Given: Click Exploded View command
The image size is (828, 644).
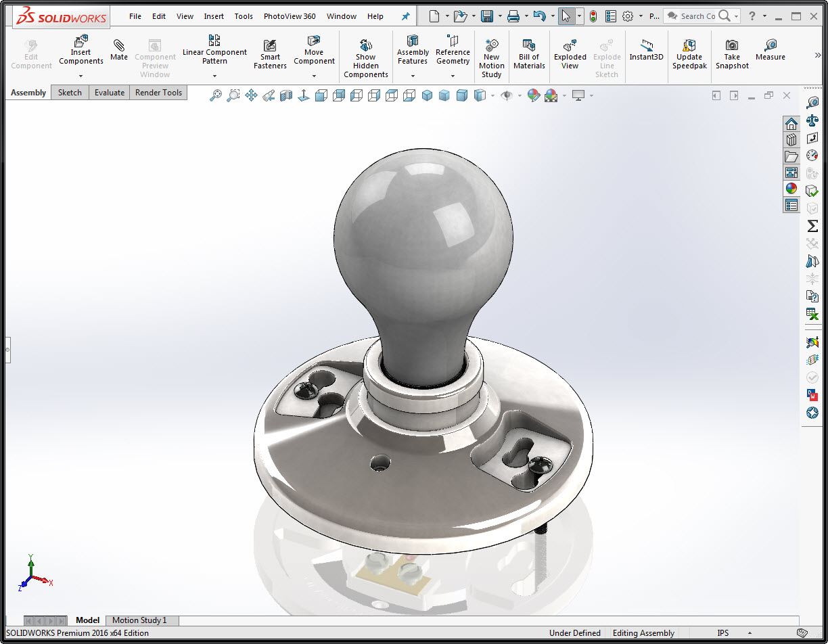Looking at the screenshot, I should point(570,54).
